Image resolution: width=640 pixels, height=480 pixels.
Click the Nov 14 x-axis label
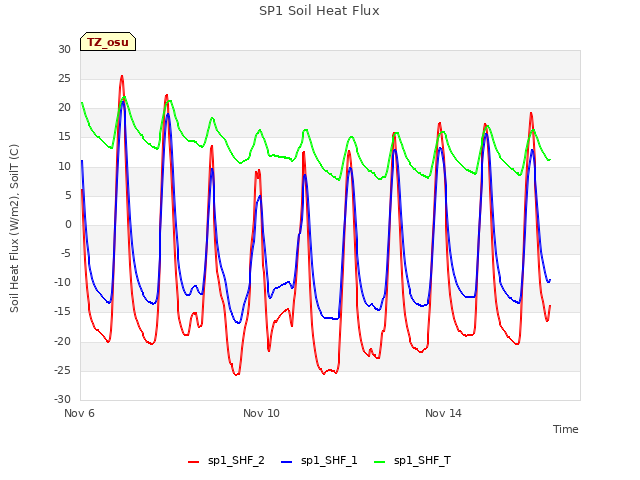point(443,413)
